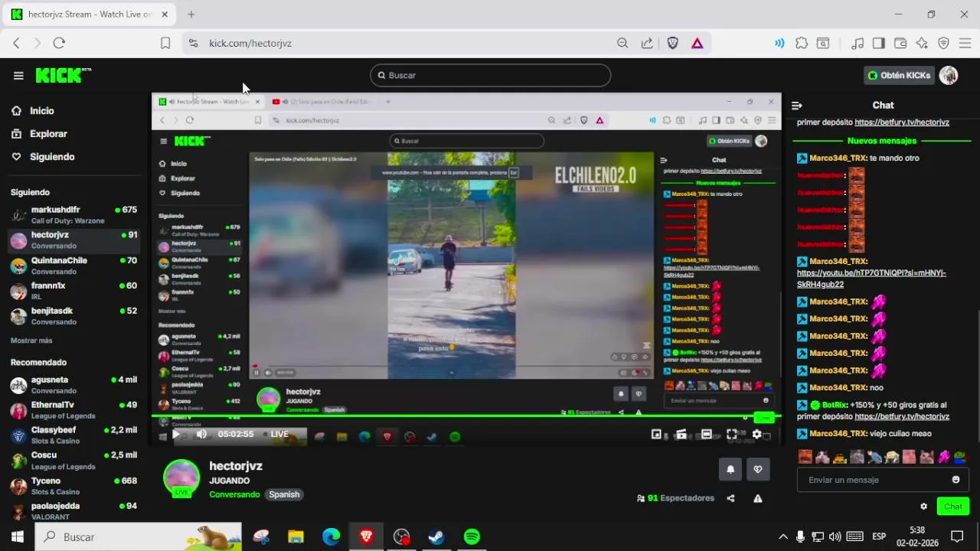The height and width of the screenshot is (551, 980).
Task: Jump to Nuevos mensajes in chat
Action: (x=882, y=141)
